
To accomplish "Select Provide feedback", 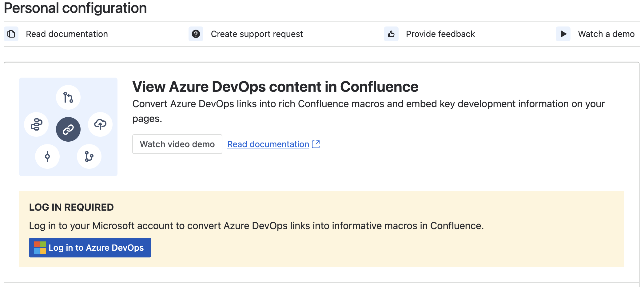I will [x=440, y=34].
